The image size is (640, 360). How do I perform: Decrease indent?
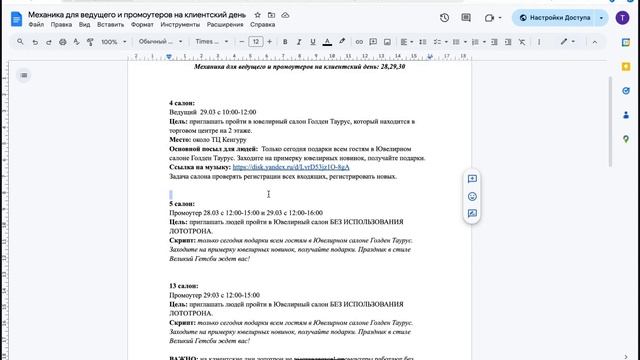(494, 42)
